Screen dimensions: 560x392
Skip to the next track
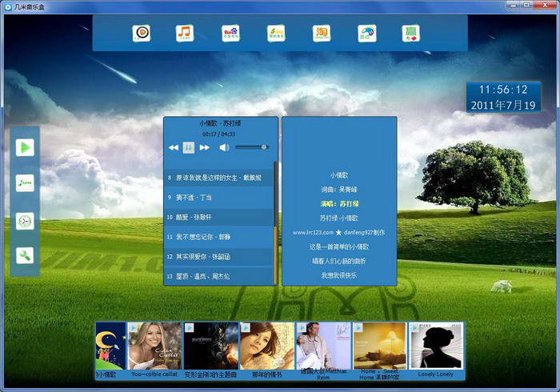(205, 147)
